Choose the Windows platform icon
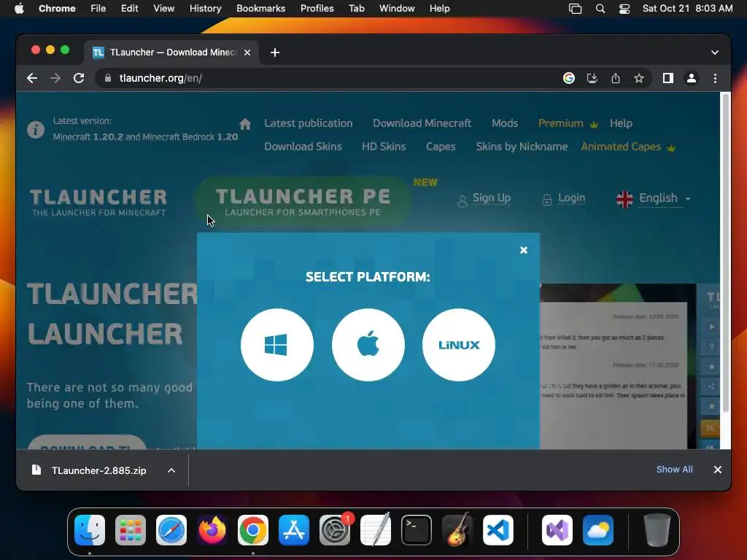Viewport: 747px width, 560px height. pyautogui.click(x=276, y=345)
